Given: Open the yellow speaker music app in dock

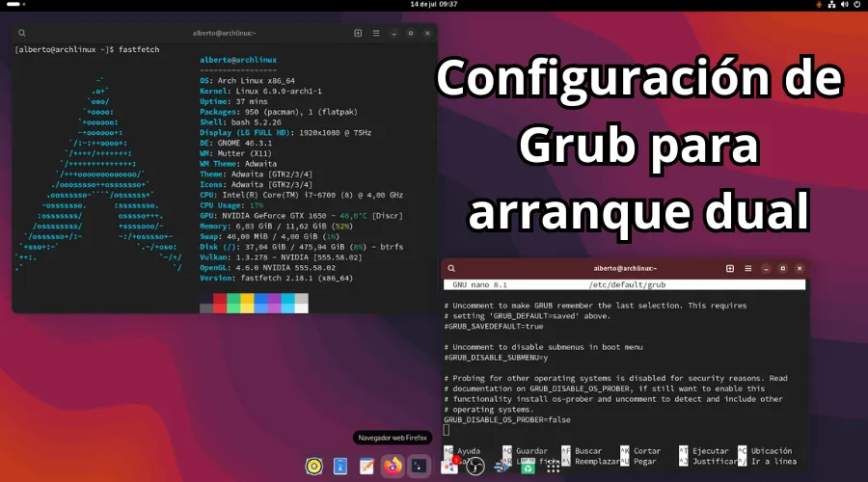Looking at the screenshot, I should coord(313,467).
